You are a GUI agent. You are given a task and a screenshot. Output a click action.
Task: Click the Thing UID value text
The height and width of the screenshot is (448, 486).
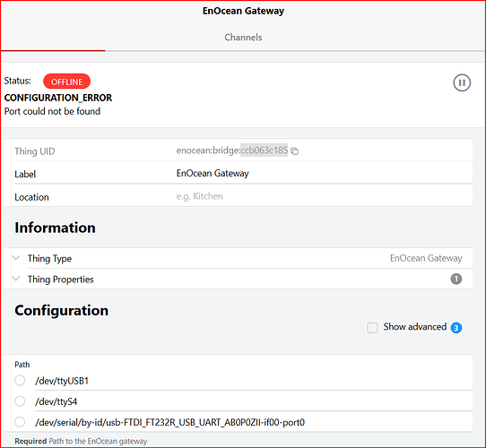[232, 151]
